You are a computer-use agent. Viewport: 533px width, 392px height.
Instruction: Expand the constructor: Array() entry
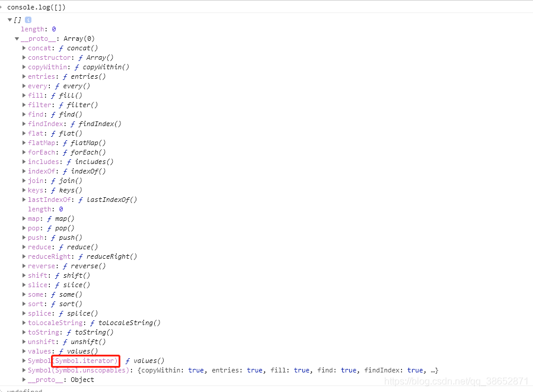[24, 57]
